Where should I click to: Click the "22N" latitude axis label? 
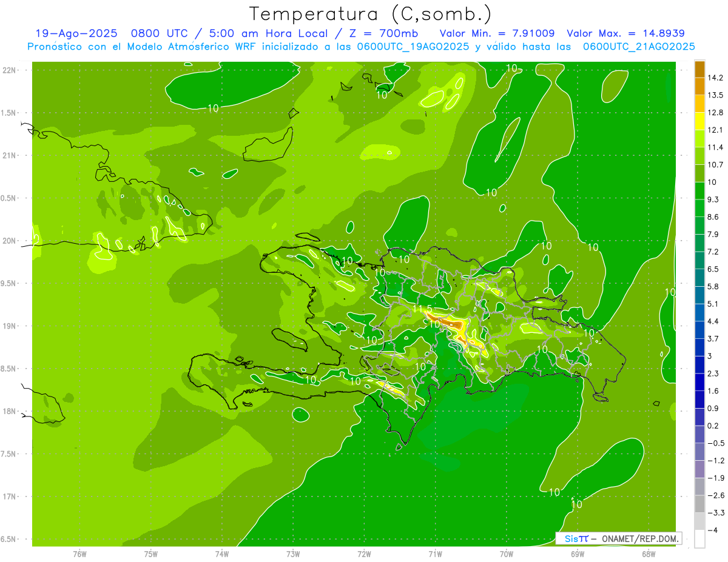(10, 70)
